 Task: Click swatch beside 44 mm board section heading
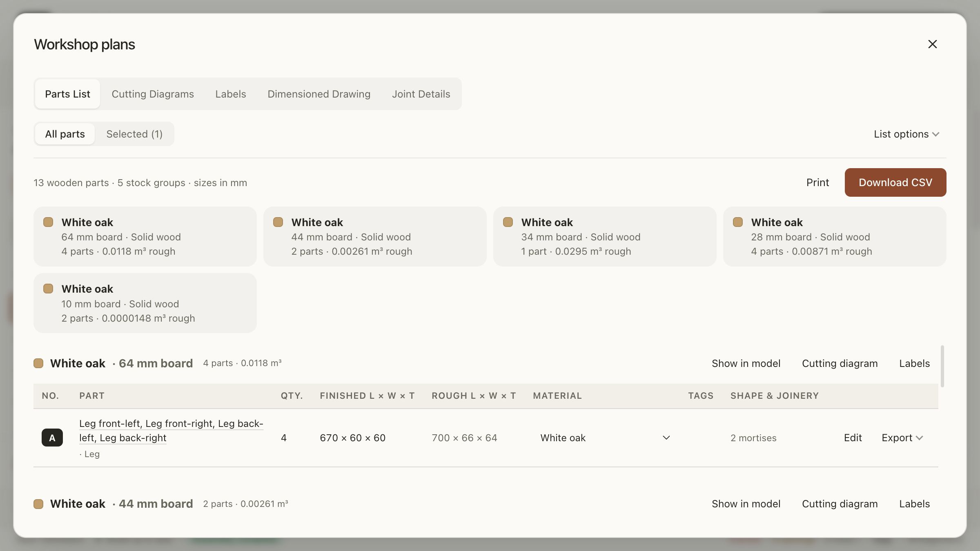pos(38,504)
